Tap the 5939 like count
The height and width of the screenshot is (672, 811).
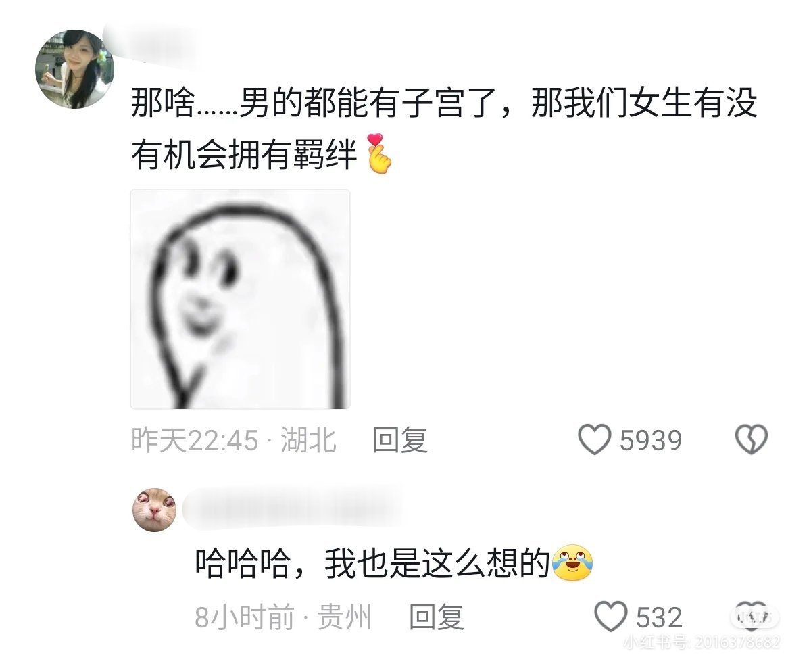coord(651,441)
